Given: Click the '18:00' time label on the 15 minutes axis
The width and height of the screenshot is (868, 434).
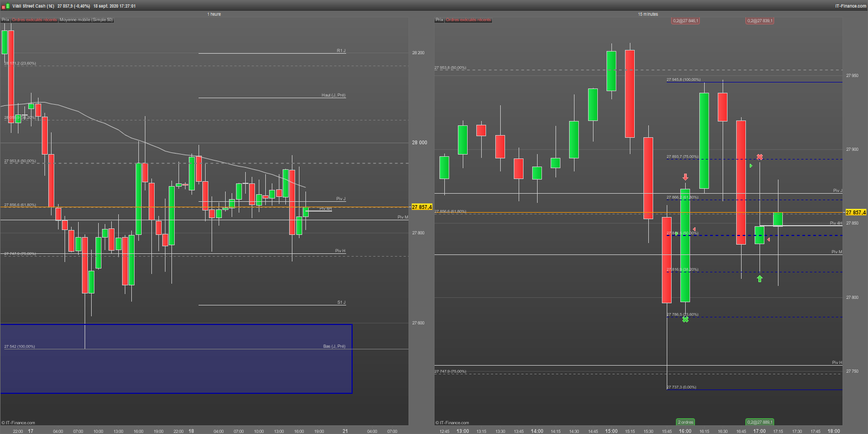Looking at the screenshot, I should 834,431.
